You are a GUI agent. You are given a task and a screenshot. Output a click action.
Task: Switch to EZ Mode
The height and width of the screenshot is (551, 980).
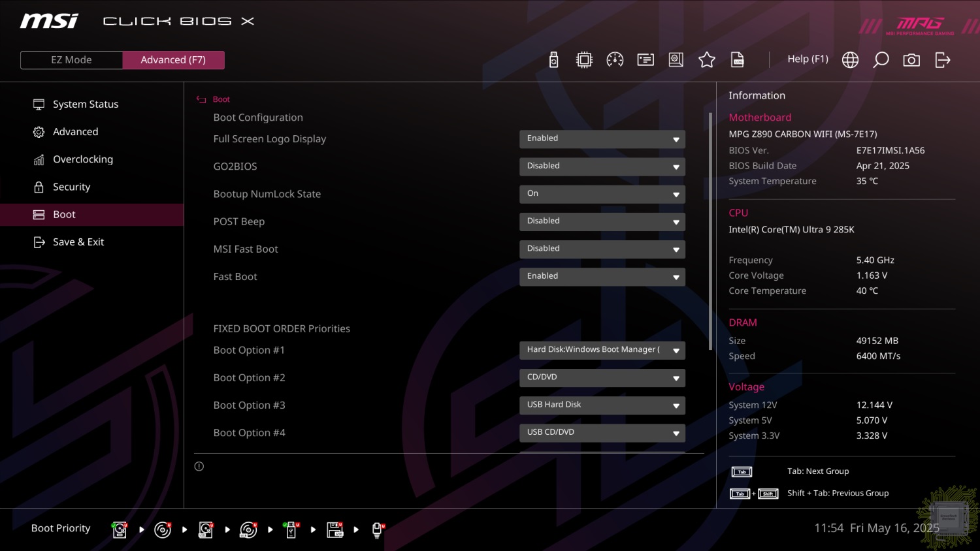(71, 60)
